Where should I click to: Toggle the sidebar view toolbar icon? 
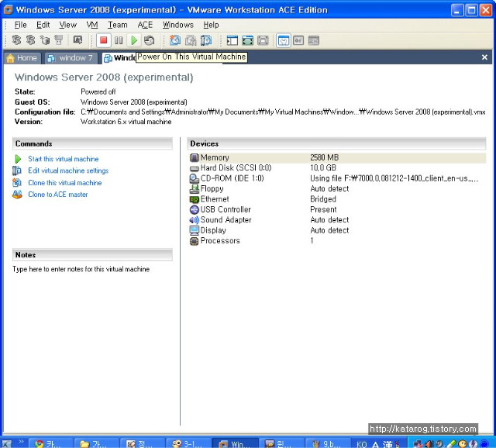click(232, 40)
